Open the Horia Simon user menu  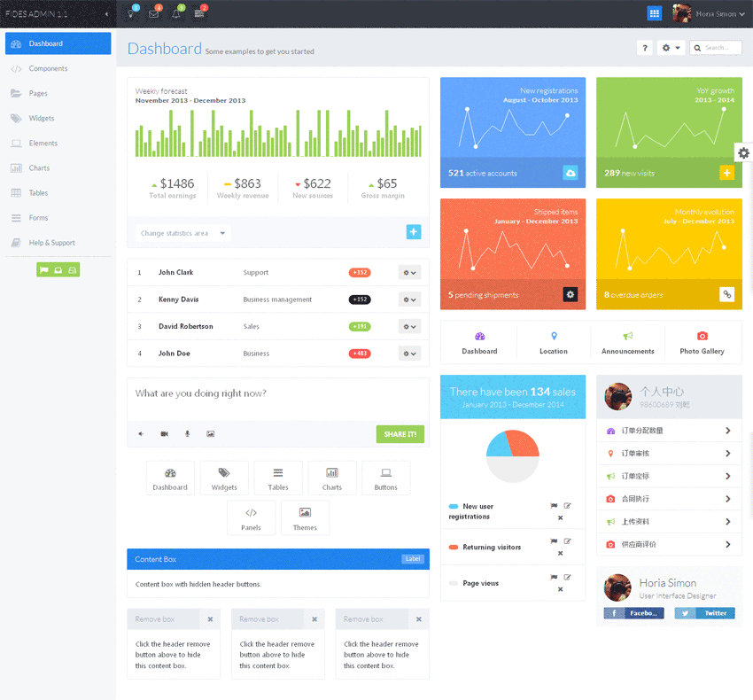(x=709, y=14)
